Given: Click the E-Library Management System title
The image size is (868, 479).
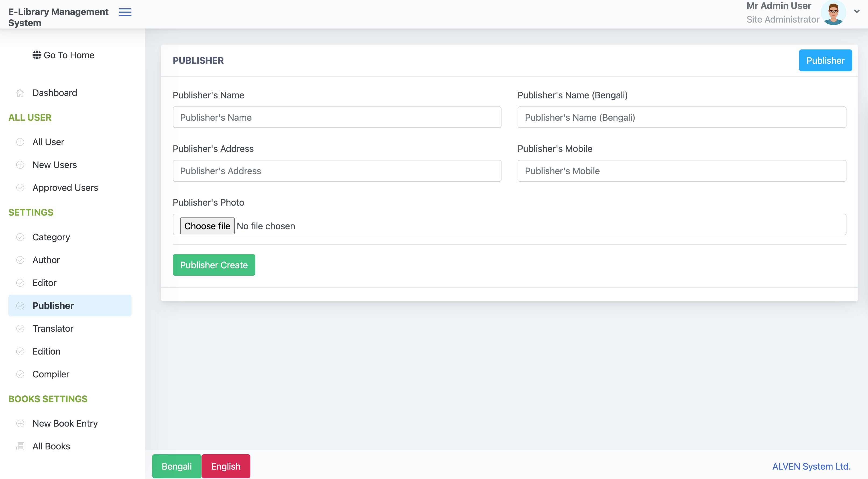Looking at the screenshot, I should (x=58, y=17).
